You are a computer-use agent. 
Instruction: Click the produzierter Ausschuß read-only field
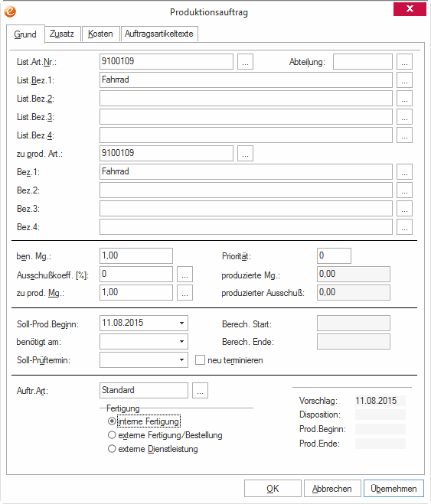pyautogui.click(x=354, y=292)
